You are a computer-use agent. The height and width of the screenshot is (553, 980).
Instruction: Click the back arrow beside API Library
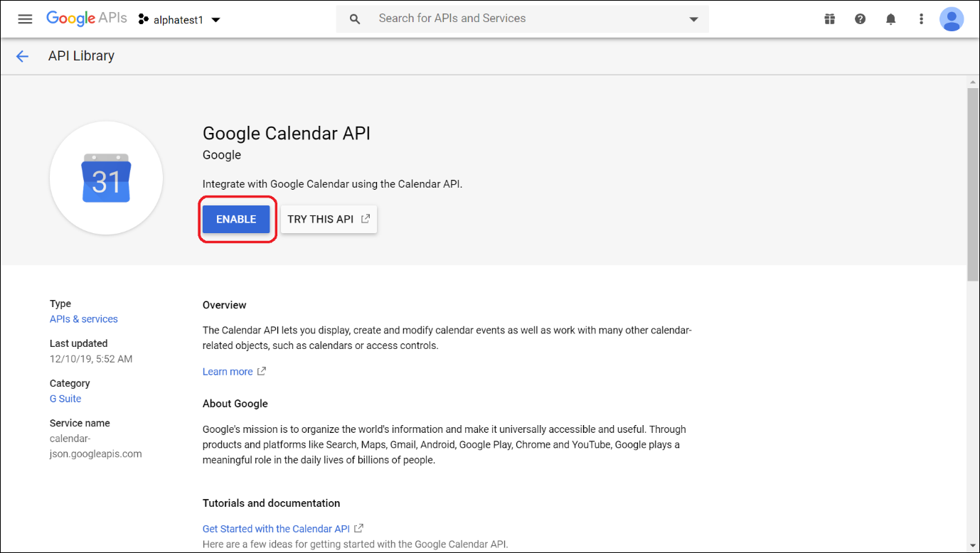(x=22, y=56)
